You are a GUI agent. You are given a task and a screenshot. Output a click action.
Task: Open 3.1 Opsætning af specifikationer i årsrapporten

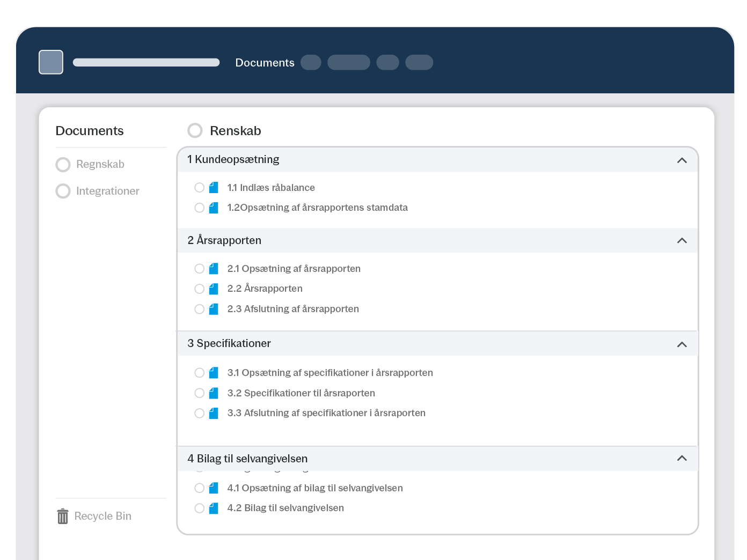[329, 373]
